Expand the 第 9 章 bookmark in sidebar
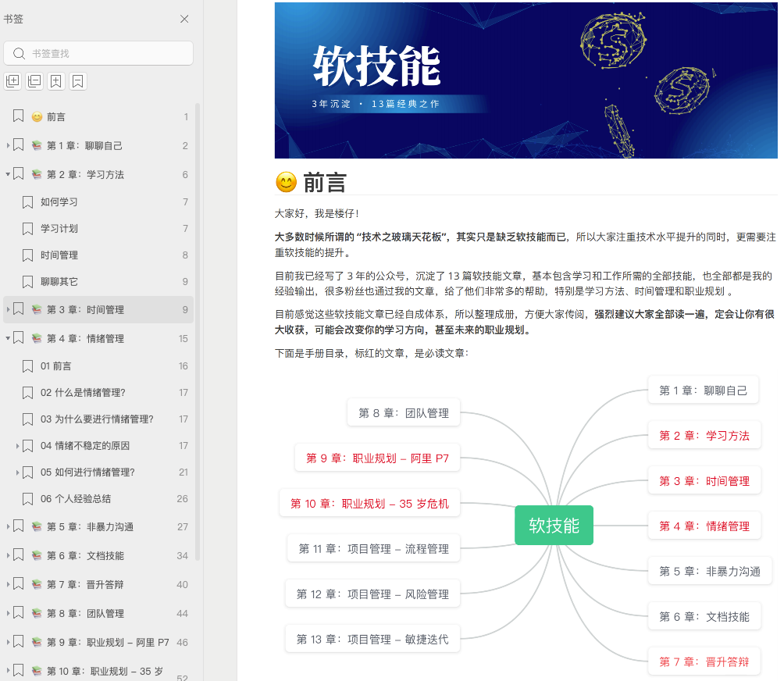 [x=8, y=643]
